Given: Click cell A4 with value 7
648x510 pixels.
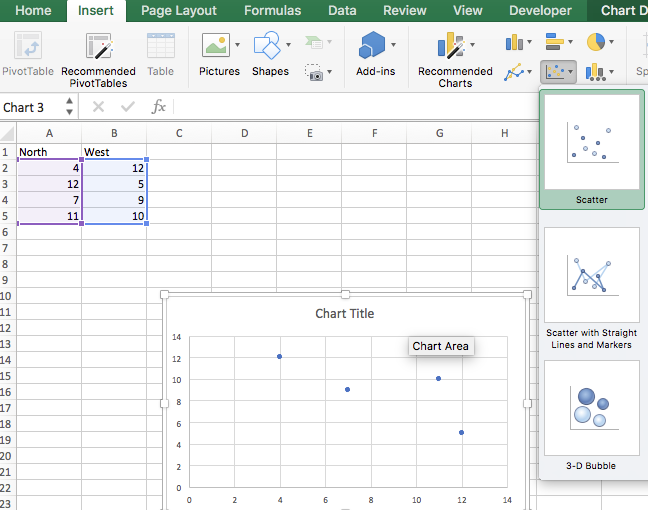Looking at the screenshot, I should (x=49, y=200).
